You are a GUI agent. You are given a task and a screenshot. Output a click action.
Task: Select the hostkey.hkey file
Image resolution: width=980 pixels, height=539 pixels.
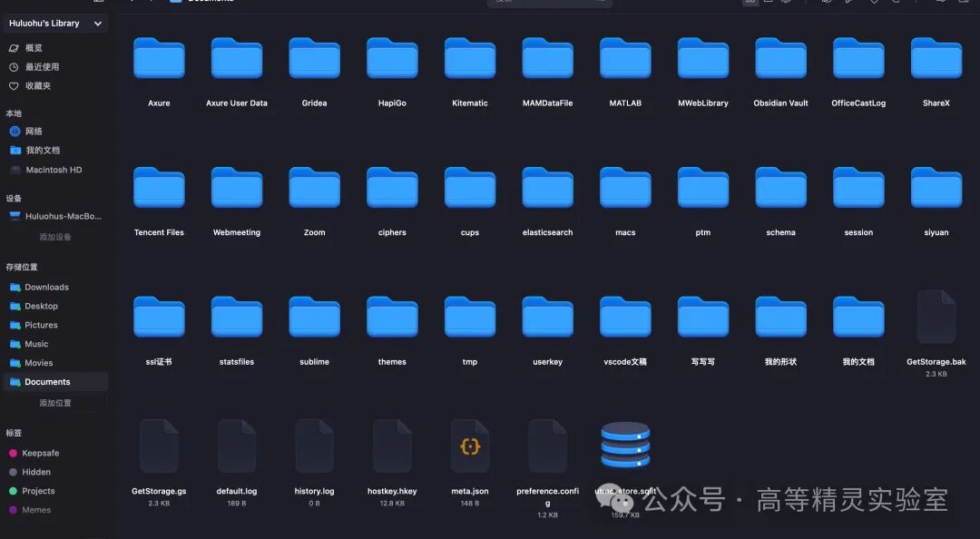(392, 446)
